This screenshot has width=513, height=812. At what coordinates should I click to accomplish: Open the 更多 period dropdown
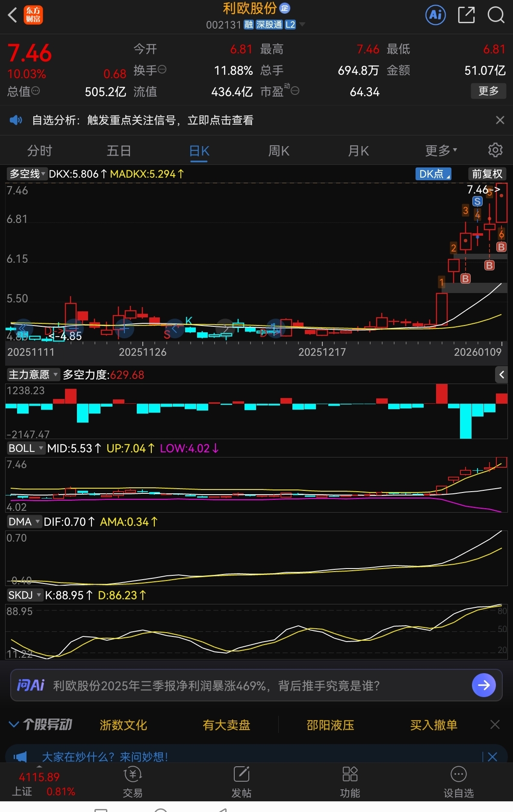click(441, 151)
